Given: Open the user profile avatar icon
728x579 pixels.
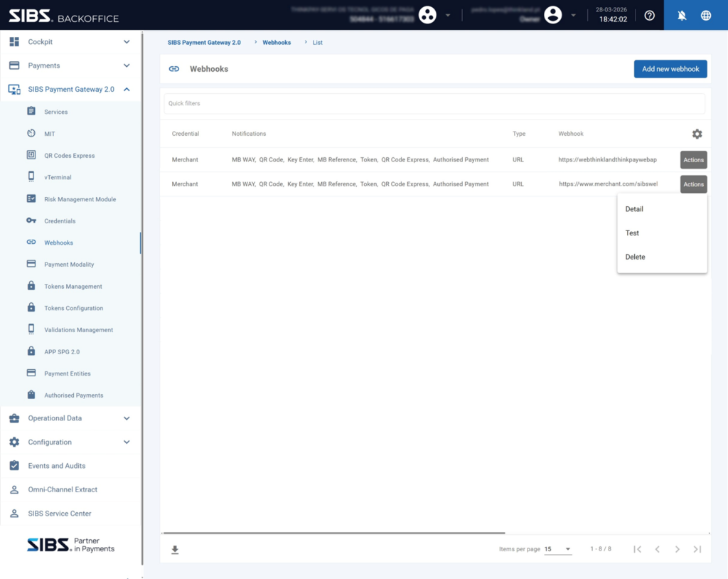Looking at the screenshot, I should tap(552, 15).
